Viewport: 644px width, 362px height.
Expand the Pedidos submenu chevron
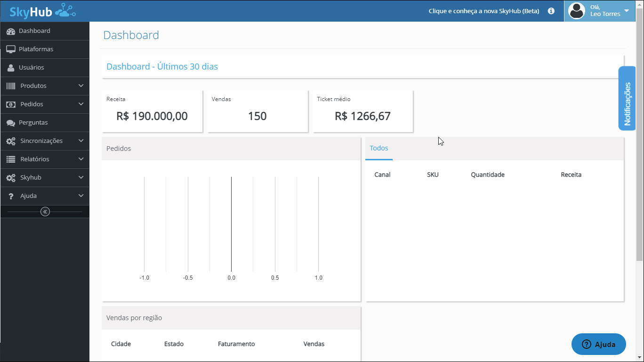click(81, 104)
